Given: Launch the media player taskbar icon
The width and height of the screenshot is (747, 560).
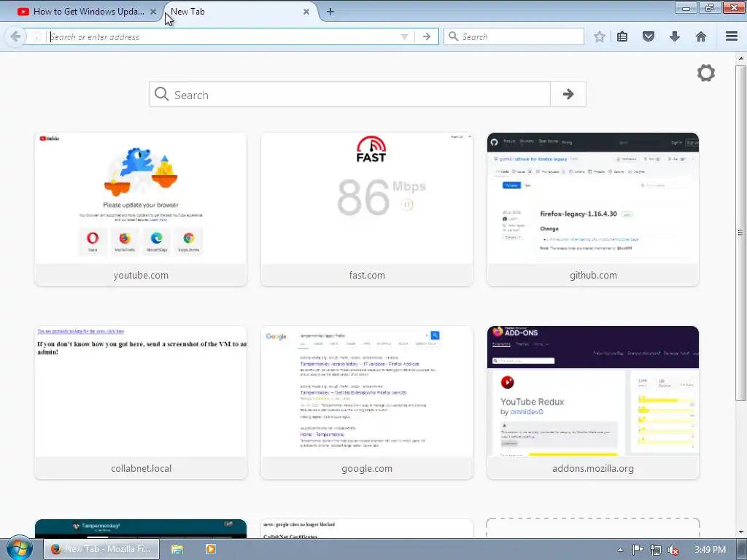Looking at the screenshot, I should tap(210, 549).
